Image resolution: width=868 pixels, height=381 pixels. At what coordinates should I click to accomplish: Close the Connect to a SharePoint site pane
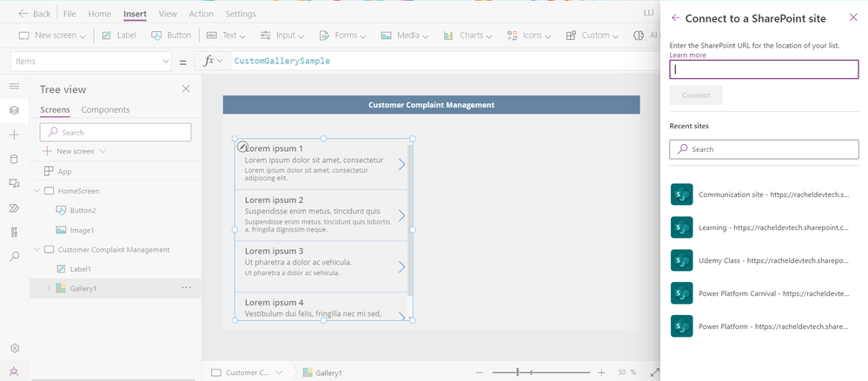click(x=853, y=17)
